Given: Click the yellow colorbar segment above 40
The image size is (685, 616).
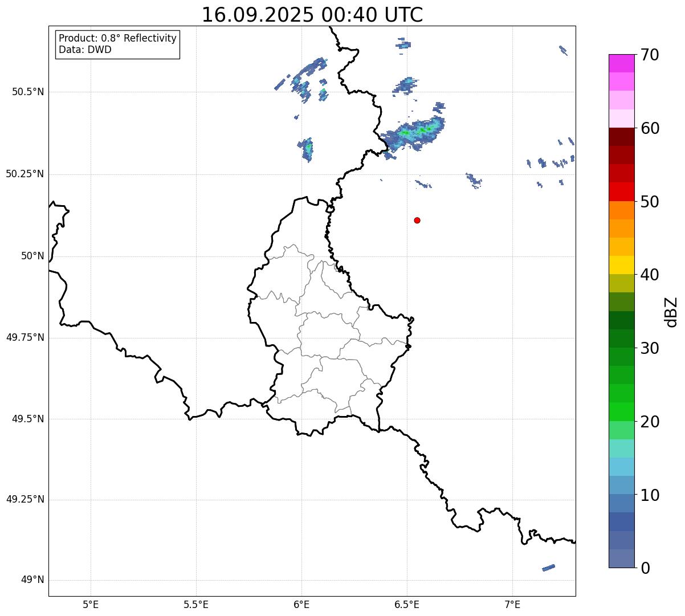Looking at the screenshot, I should point(621,265).
